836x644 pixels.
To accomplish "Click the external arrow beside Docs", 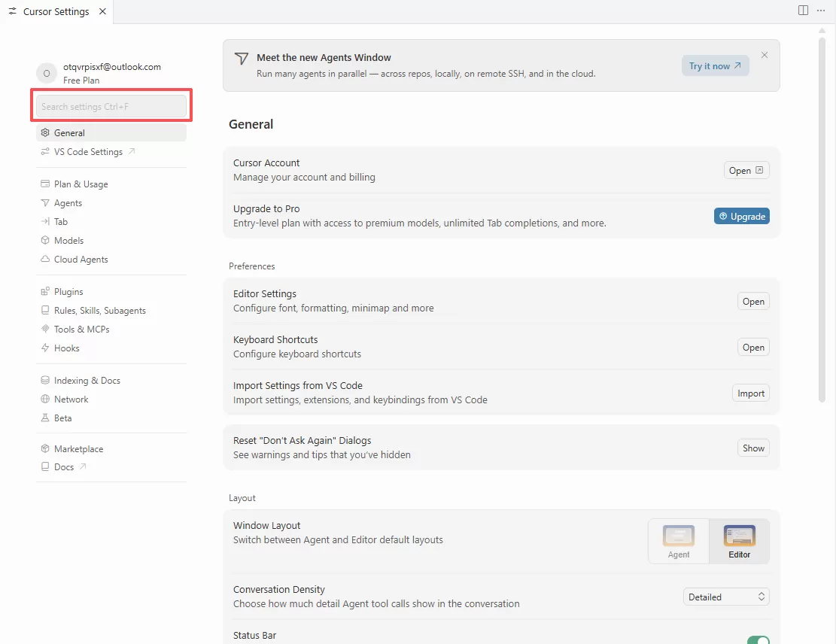I will [x=83, y=466].
